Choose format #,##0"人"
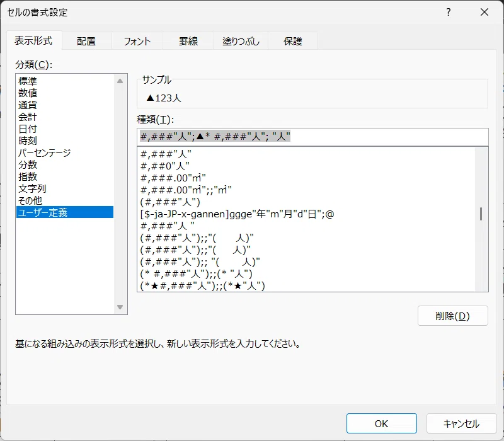Image resolution: width=504 pixels, height=441 pixels. (307, 166)
